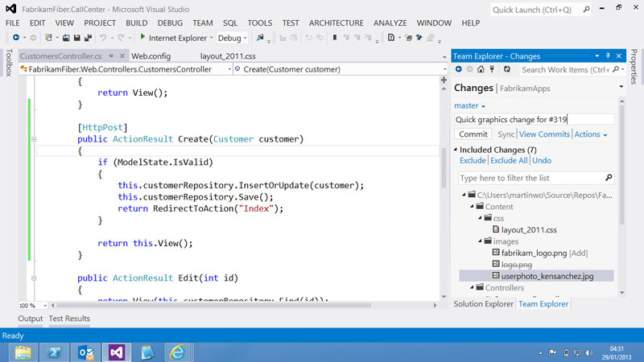Click the Save All toolbar icon
Image resolution: width=644 pixels, height=362 pixels.
point(88,38)
